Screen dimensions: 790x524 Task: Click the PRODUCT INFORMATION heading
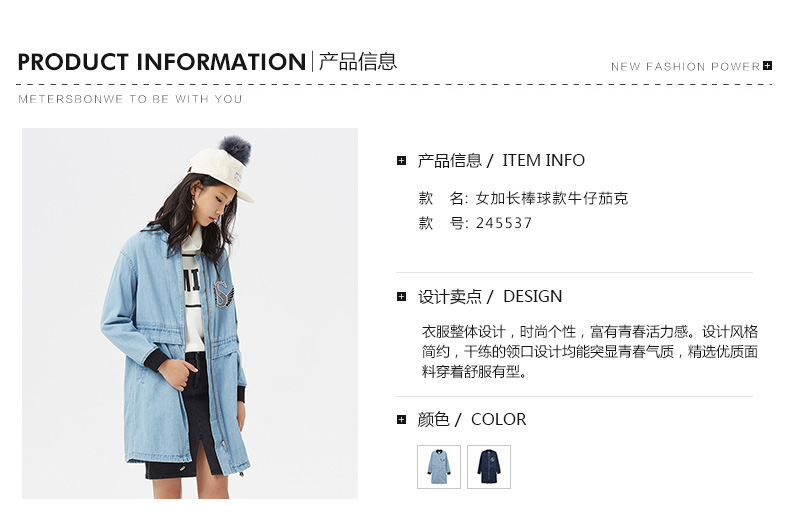point(162,62)
